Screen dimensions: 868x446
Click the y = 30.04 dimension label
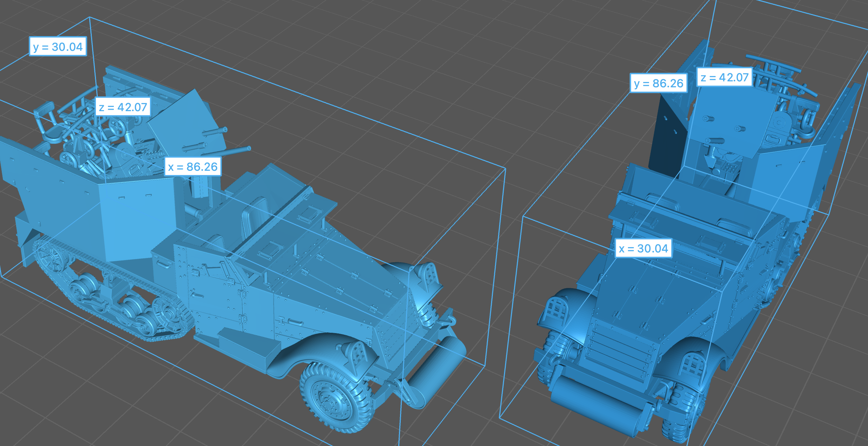[x=58, y=47]
